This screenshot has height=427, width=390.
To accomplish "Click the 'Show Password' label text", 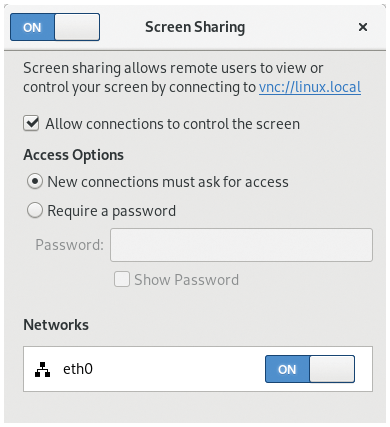I will pos(187,280).
